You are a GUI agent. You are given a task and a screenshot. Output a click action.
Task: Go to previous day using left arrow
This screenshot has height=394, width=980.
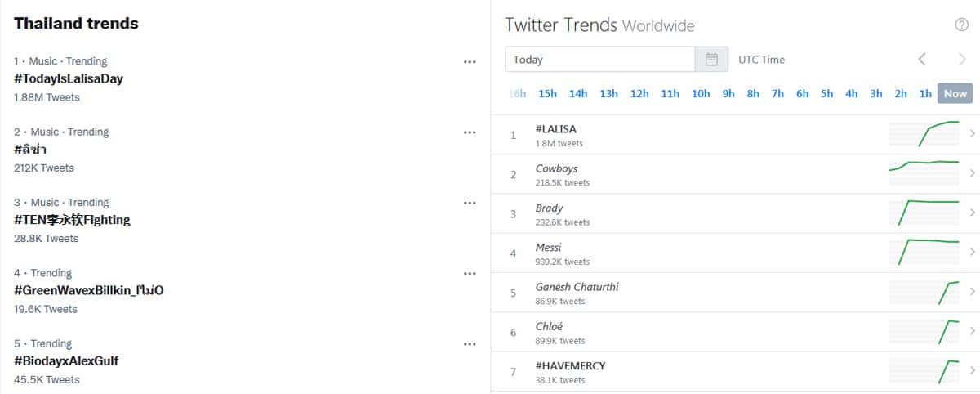(922, 59)
